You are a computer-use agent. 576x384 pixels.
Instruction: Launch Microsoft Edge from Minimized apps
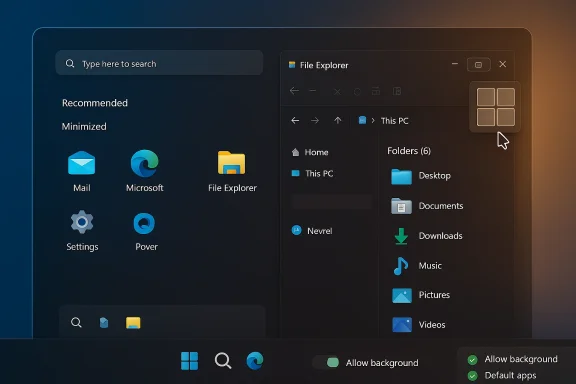(144, 163)
